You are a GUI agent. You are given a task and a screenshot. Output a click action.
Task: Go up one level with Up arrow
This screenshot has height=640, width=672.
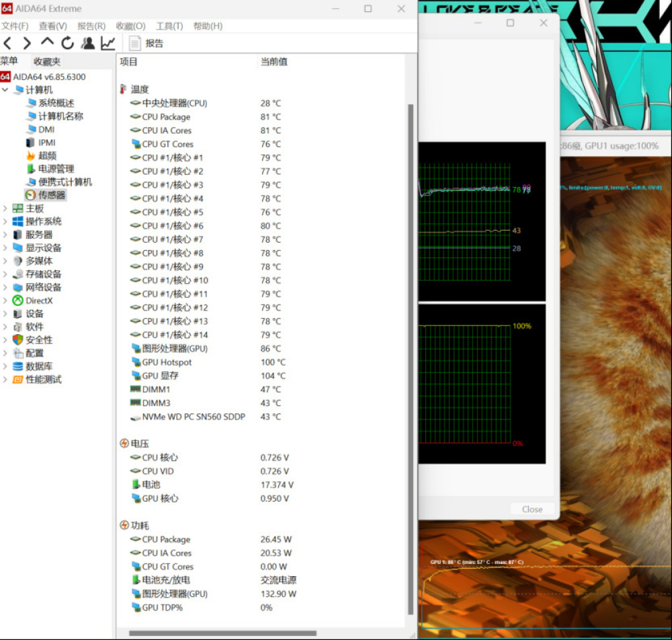pos(47,42)
